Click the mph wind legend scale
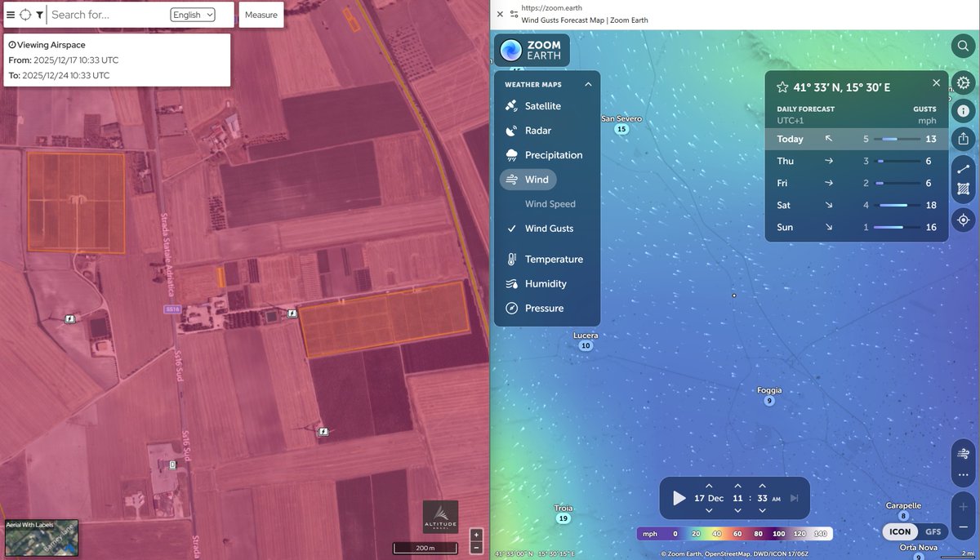Image resolution: width=980 pixels, height=560 pixels. 736,534
